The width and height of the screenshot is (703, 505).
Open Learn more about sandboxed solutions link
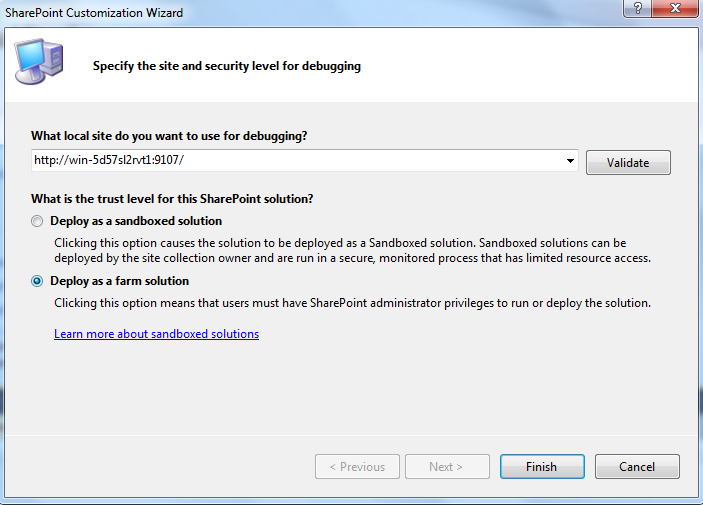[156, 334]
